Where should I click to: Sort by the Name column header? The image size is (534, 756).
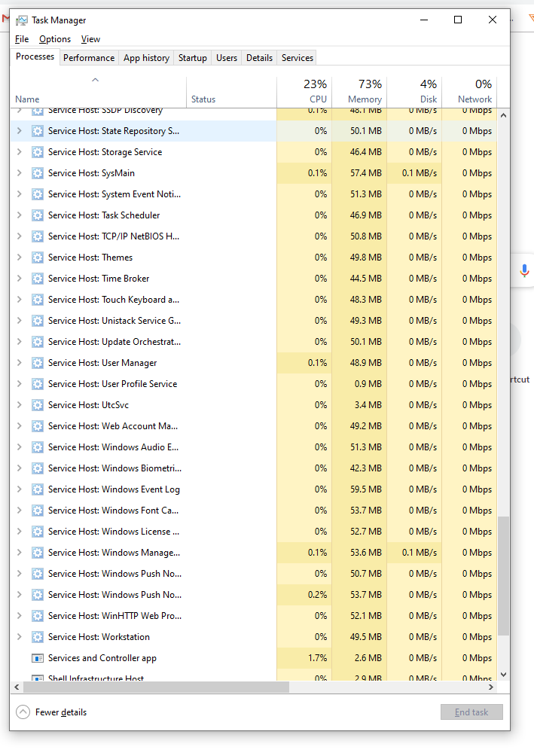(99, 92)
